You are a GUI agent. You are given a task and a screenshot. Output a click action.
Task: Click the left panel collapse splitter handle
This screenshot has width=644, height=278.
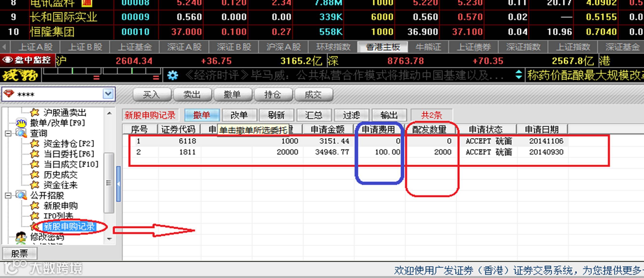tap(119, 184)
